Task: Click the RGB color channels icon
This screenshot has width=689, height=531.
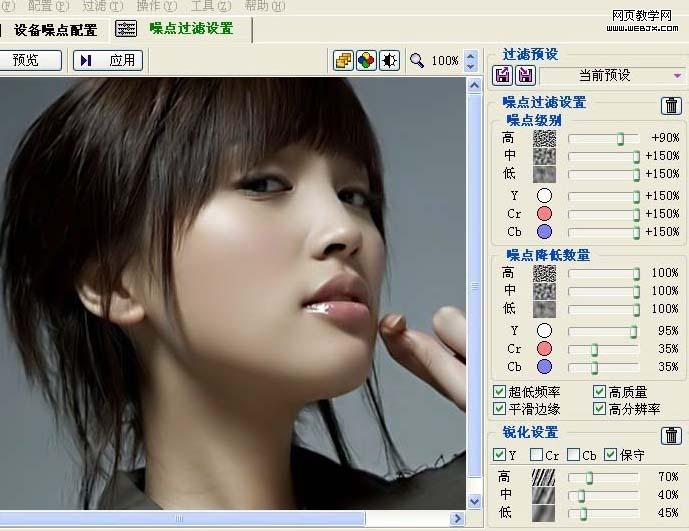Action: [x=366, y=60]
